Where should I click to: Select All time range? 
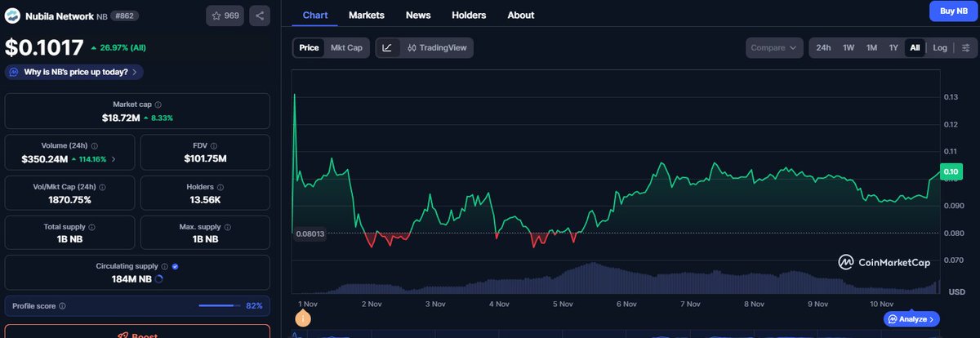pyautogui.click(x=915, y=47)
